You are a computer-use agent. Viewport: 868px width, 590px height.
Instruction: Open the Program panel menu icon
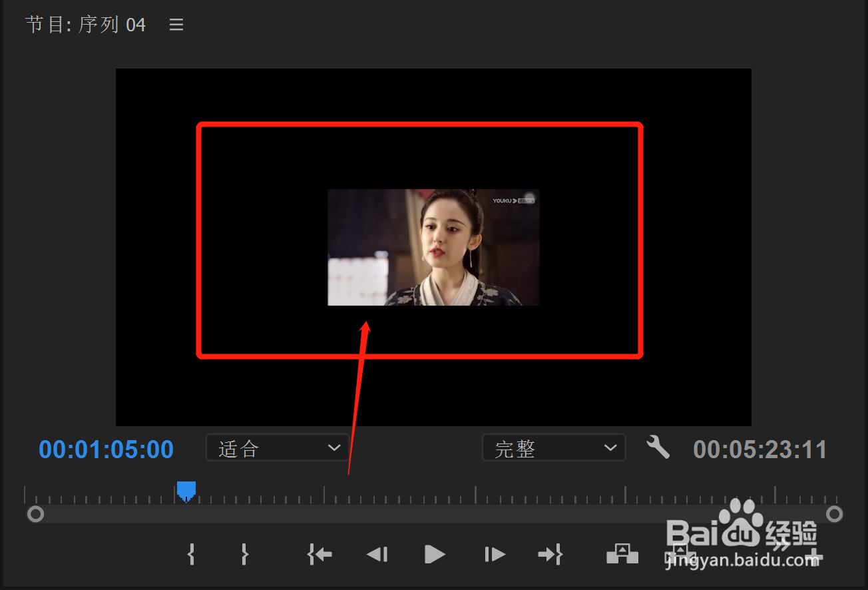pos(176,25)
